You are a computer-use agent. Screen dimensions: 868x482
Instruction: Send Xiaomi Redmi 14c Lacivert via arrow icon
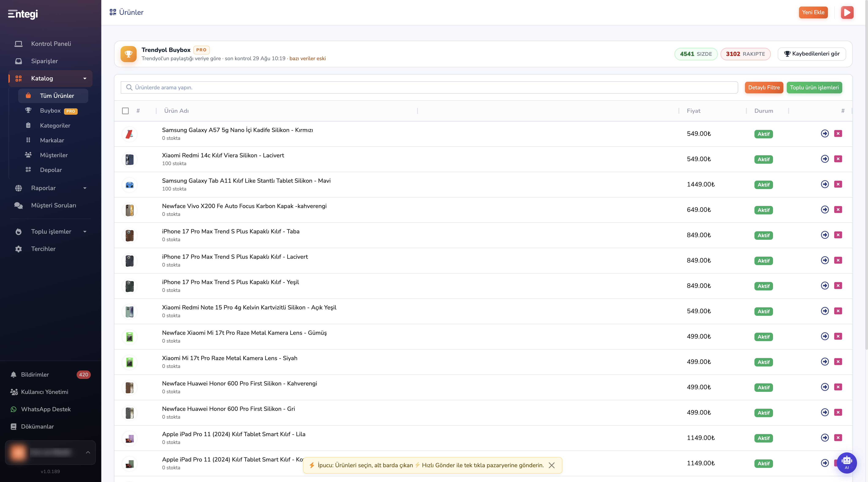(825, 159)
